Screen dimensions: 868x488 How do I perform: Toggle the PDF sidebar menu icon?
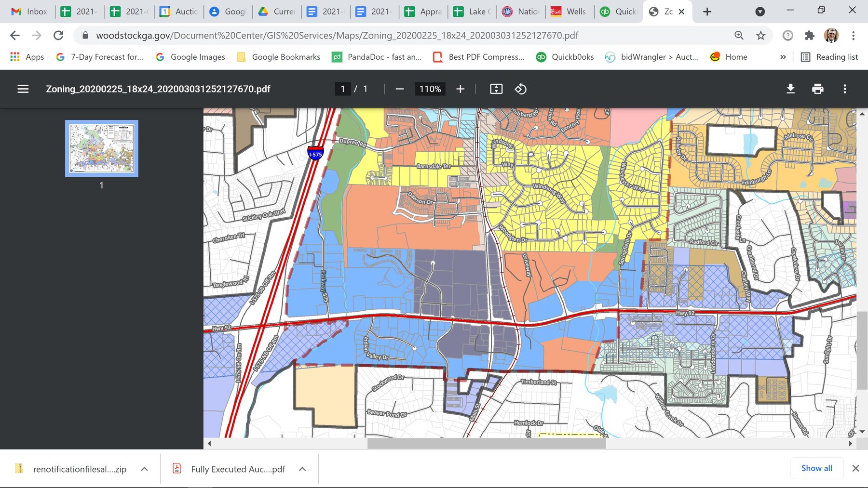tap(23, 89)
